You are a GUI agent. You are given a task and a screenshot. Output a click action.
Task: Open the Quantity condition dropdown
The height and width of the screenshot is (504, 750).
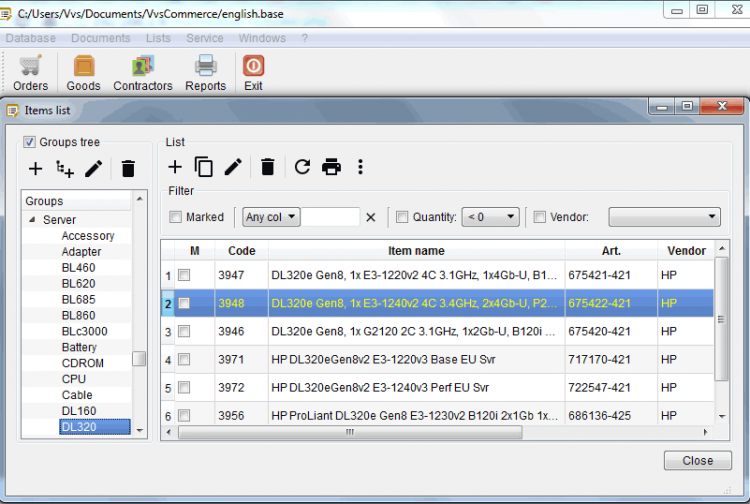click(490, 217)
